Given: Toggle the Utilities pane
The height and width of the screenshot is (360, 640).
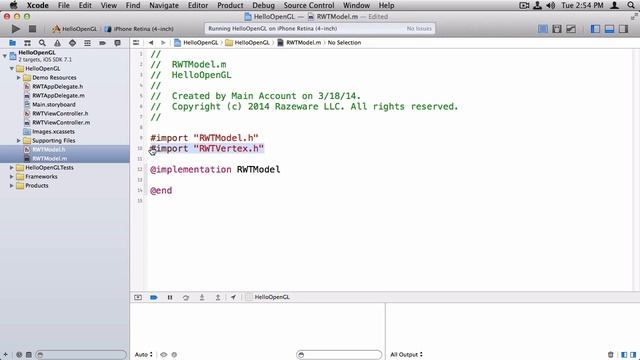Looking at the screenshot, I should tap(623, 29).
